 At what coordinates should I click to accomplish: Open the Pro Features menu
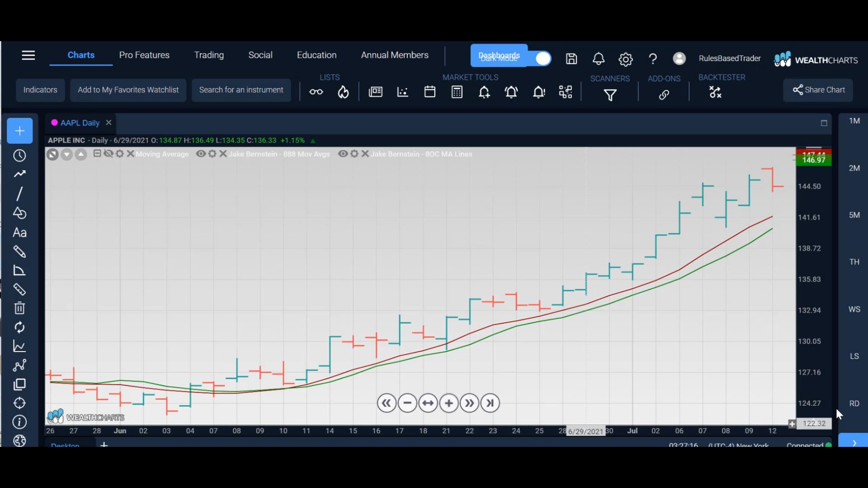144,55
